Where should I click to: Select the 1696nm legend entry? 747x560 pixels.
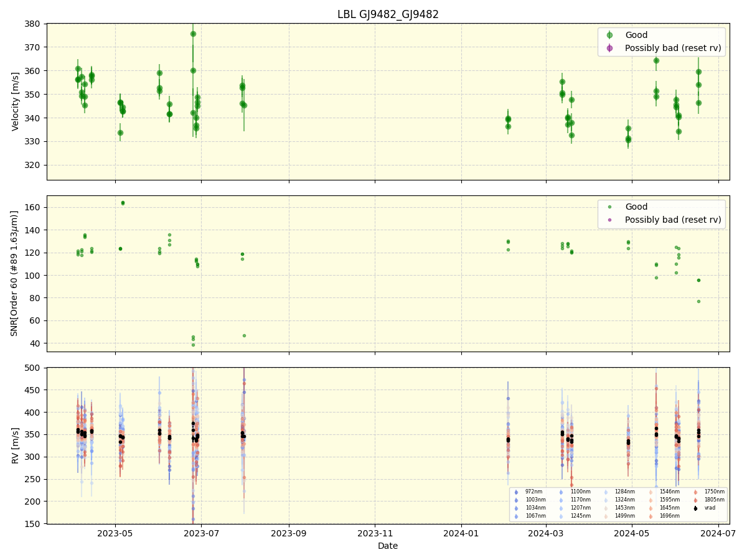click(x=664, y=516)
